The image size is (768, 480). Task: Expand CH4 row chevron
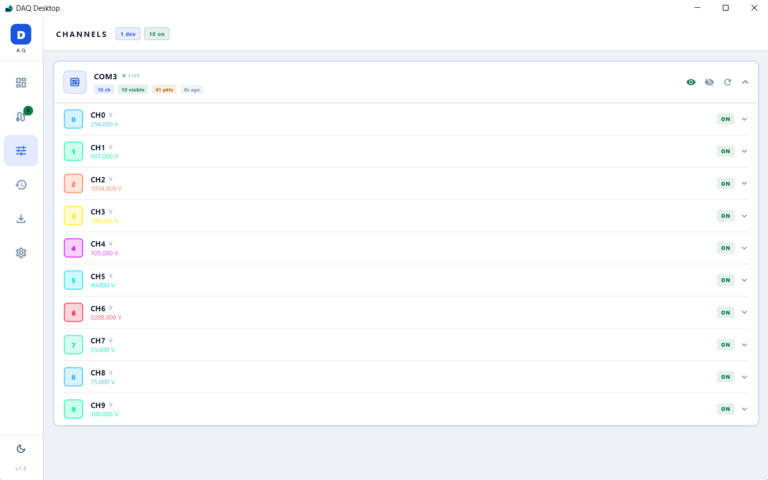point(744,248)
